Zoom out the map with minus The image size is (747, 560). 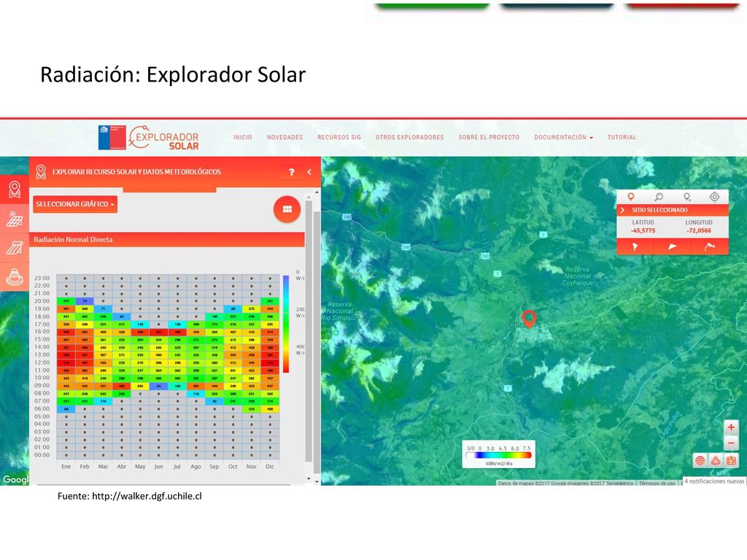point(731,443)
